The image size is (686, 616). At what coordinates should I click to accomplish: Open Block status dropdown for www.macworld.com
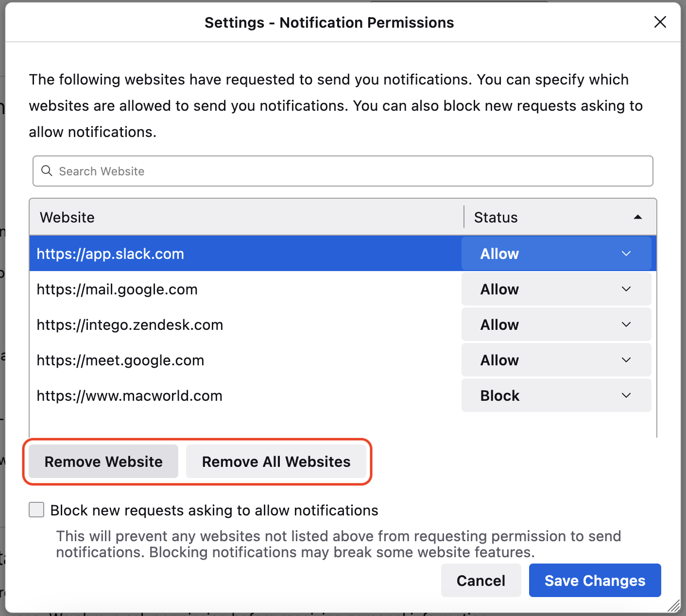[x=556, y=395]
